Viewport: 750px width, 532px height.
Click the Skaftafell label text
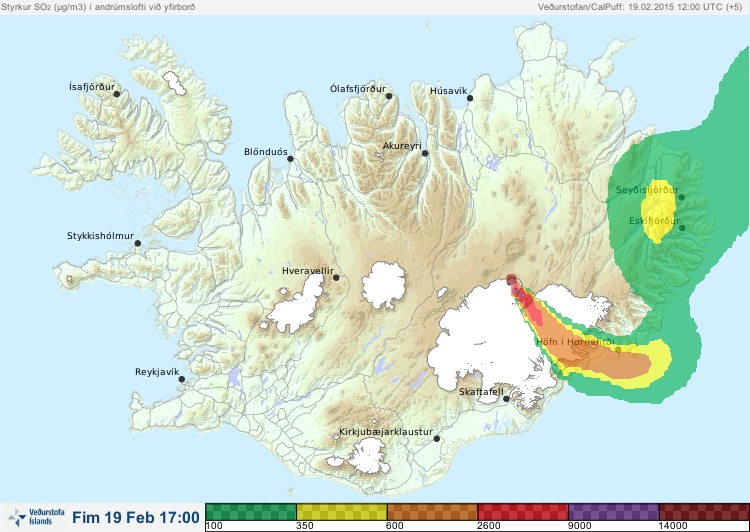pos(481,392)
